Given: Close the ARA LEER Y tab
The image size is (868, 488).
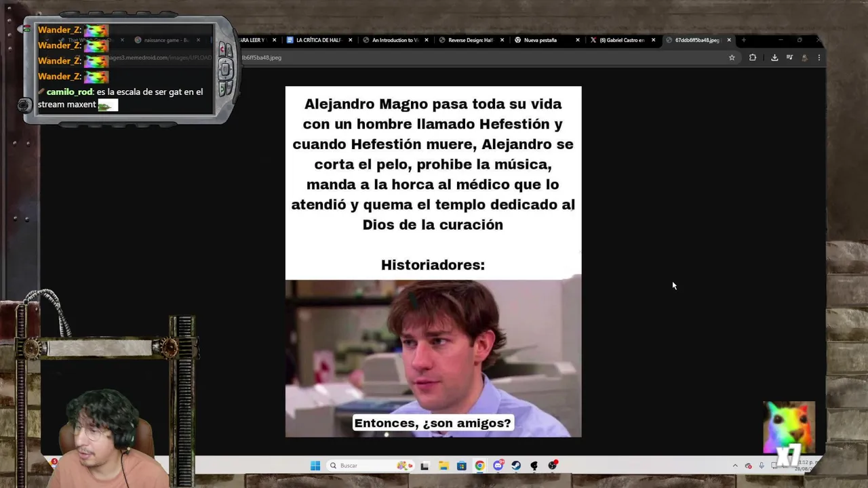Looking at the screenshot, I should pyautogui.click(x=274, y=40).
